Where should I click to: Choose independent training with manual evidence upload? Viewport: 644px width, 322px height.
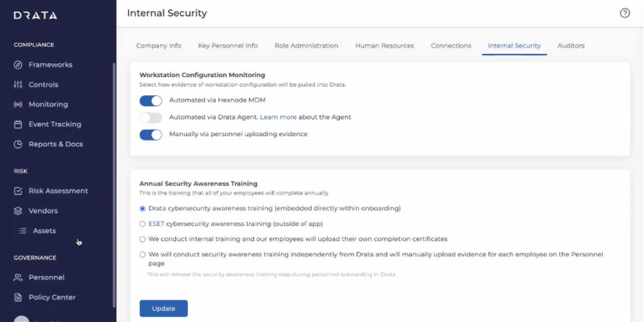[x=143, y=255]
